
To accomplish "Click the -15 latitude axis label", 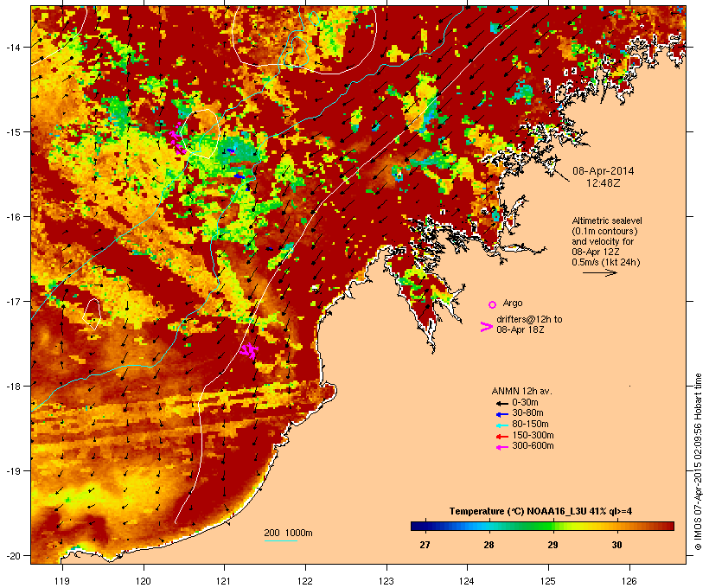I will [x=13, y=132].
